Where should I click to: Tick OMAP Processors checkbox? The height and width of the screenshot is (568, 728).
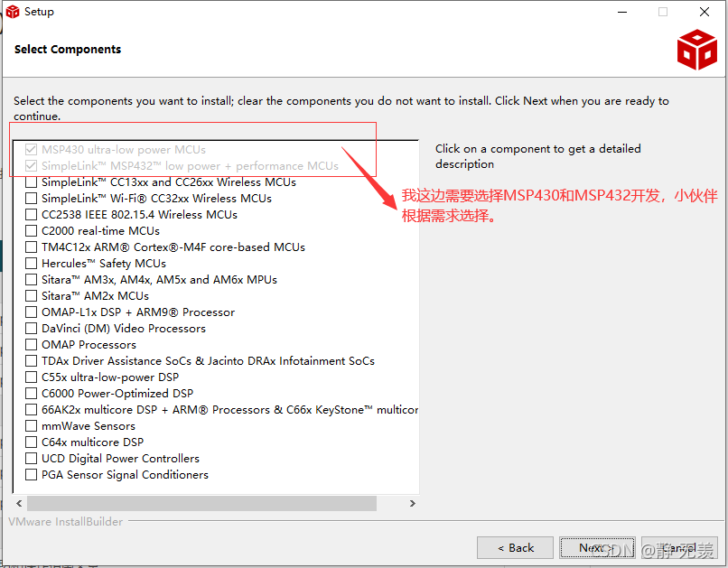tap(31, 344)
